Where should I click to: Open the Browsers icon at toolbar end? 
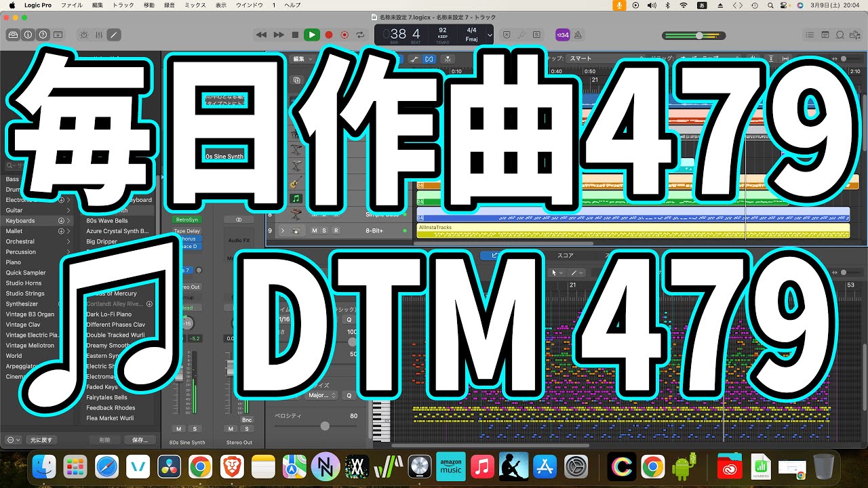click(856, 35)
